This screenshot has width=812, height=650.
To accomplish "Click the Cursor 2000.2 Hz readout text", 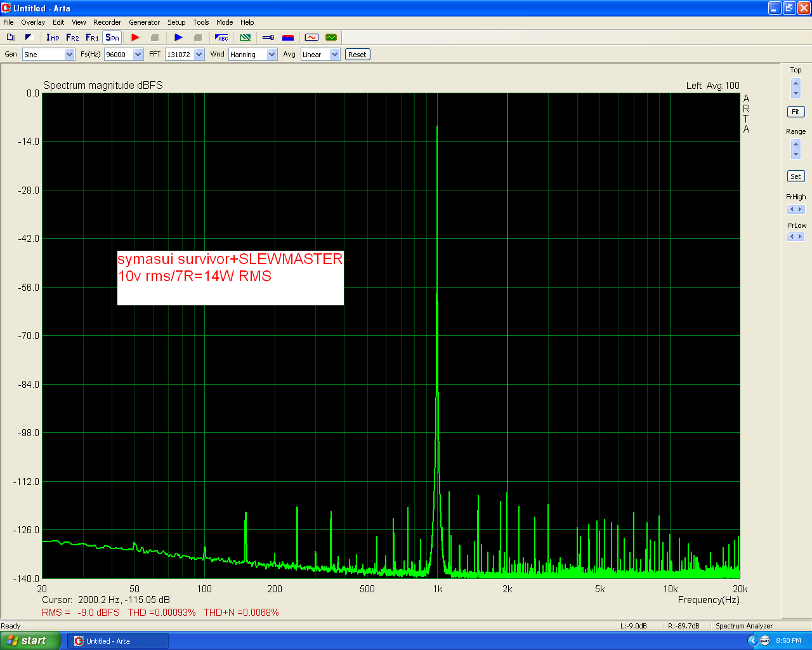I will coord(106,600).
